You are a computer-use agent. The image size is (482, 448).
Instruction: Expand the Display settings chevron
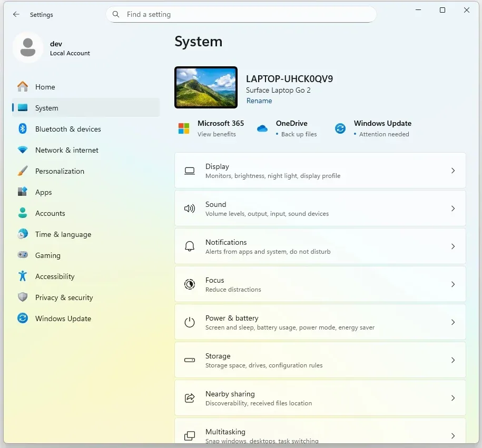[453, 171]
